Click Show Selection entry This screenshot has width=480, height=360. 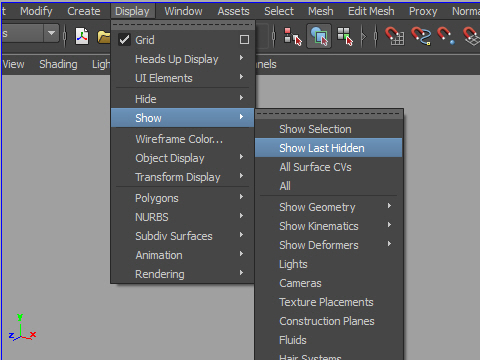[x=329, y=129]
